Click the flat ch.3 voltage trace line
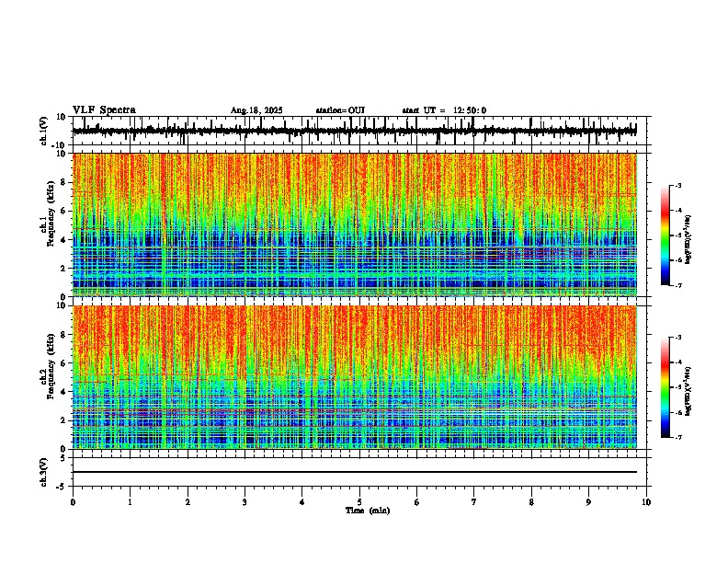The width and height of the screenshot is (728, 563). click(x=355, y=472)
